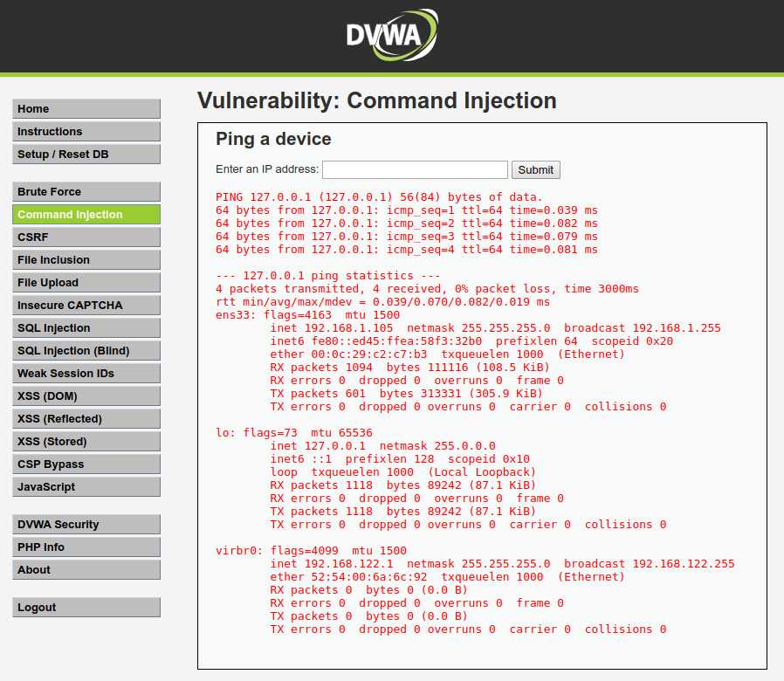
Task: Go to CSP Bypass page
Action: [x=86, y=464]
